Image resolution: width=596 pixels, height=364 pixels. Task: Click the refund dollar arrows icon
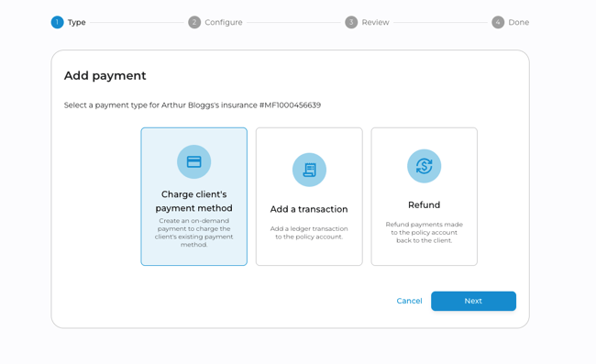[x=425, y=166]
